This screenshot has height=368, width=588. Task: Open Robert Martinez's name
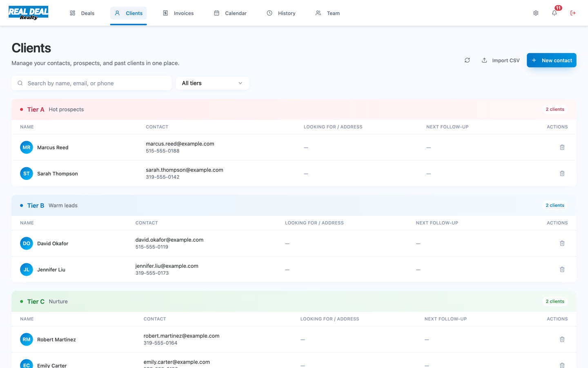tap(56, 340)
